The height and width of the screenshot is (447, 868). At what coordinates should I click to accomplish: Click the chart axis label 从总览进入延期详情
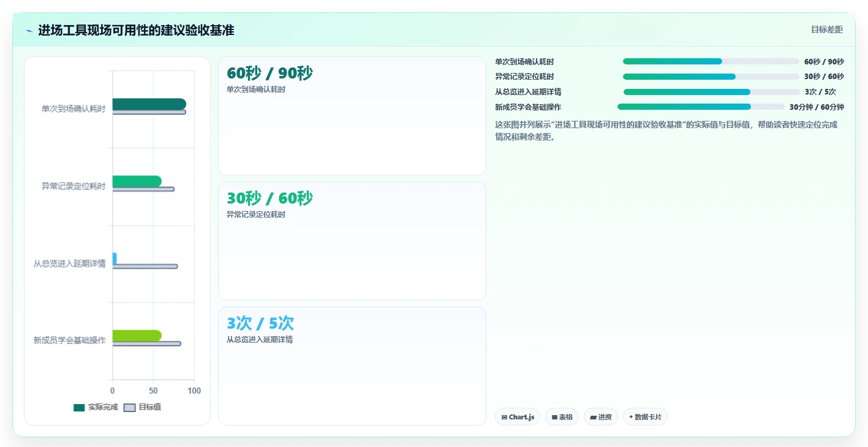pos(70,264)
